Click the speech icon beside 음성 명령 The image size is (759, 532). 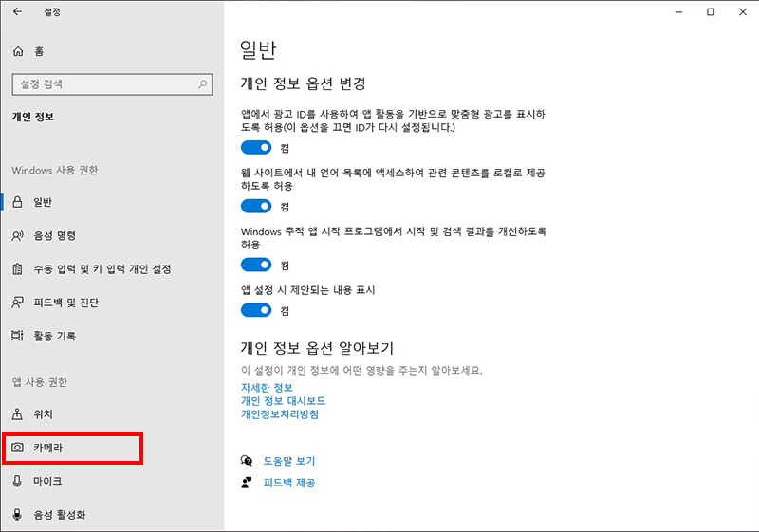(17, 235)
